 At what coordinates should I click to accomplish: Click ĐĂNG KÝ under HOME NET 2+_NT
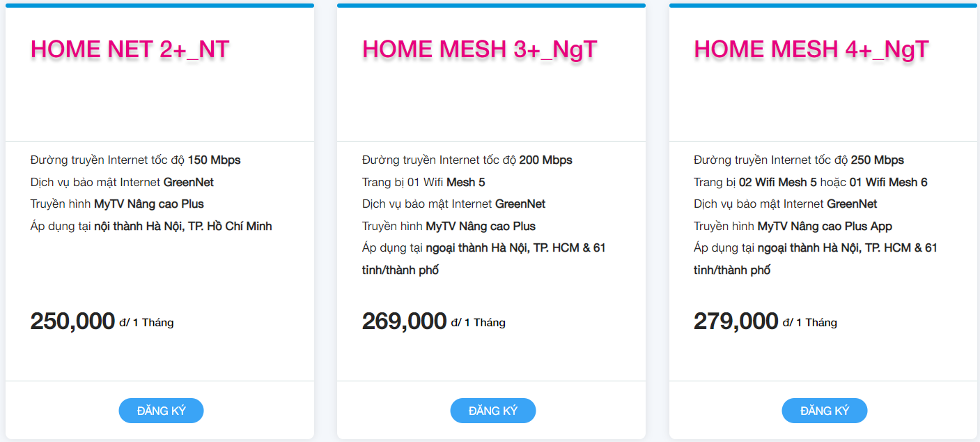(161, 411)
